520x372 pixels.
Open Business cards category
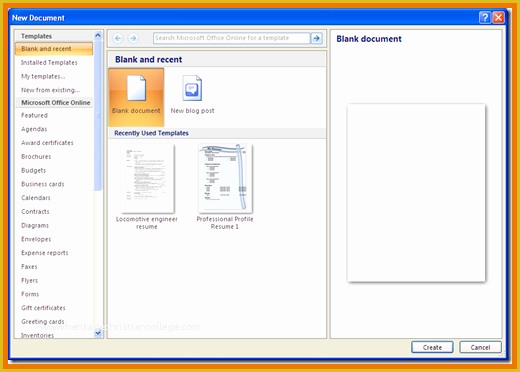[x=43, y=184]
